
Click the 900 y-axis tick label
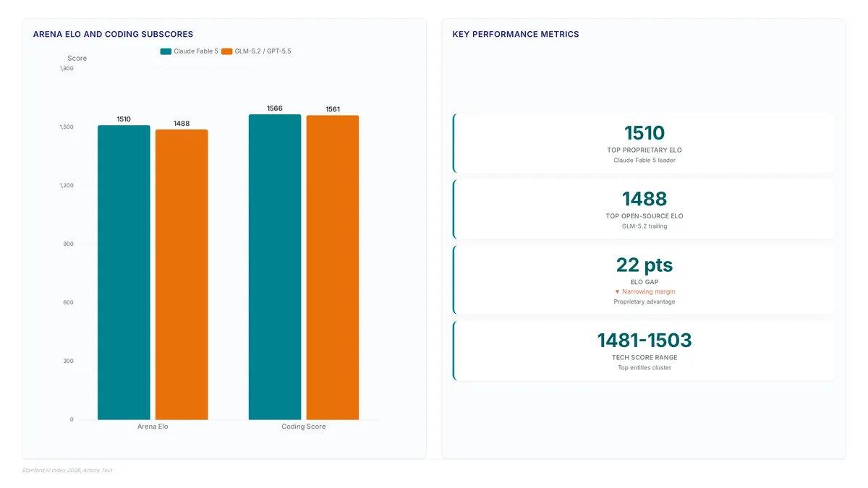click(68, 244)
